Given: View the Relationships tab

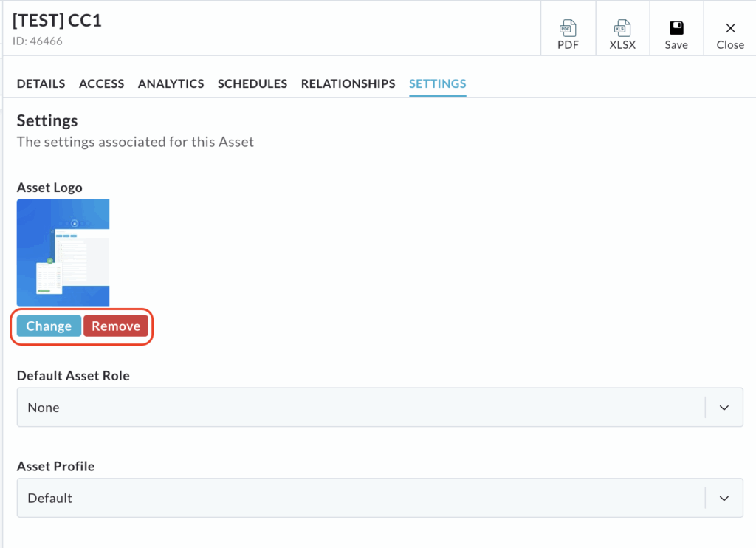Looking at the screenshot, I should coord(348,83).
